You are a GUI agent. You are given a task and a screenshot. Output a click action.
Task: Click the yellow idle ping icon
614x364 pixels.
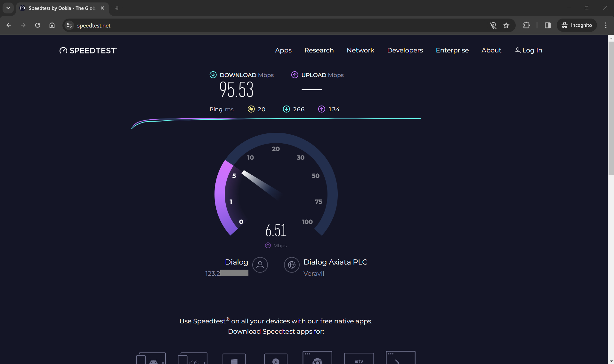(251, 109)
